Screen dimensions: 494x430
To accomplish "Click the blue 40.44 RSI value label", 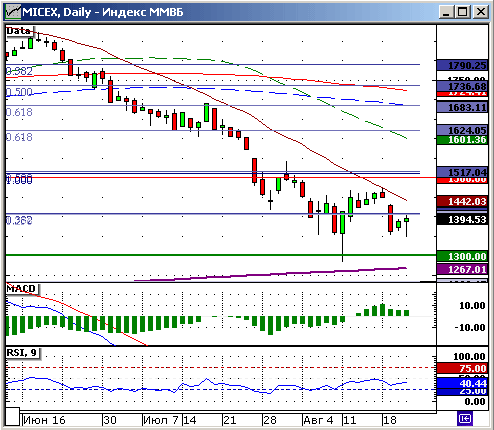I will tap(462, 383).
